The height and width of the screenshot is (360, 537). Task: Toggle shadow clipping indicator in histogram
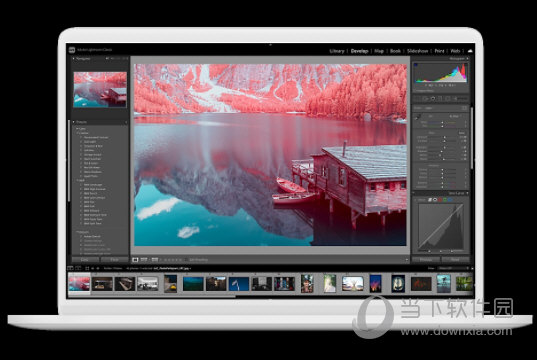pos(415,65)
